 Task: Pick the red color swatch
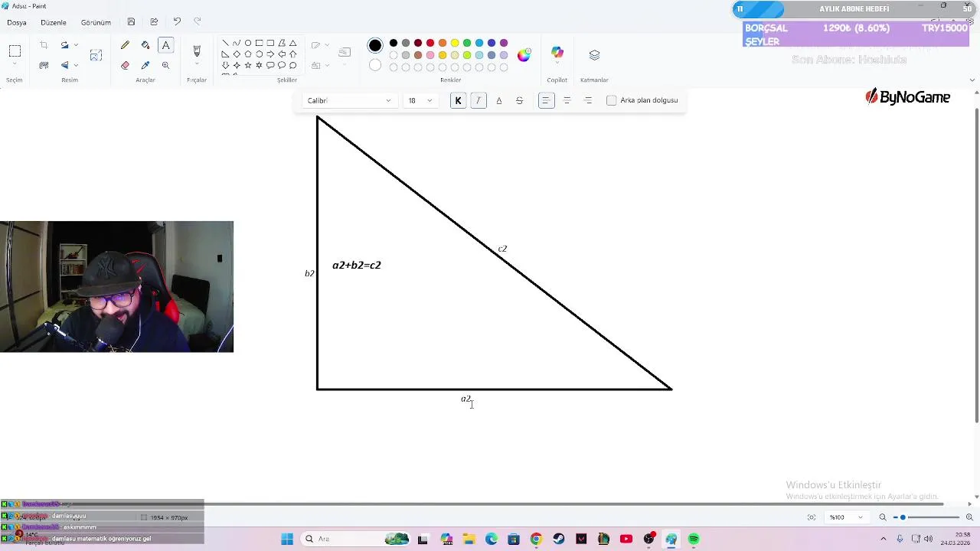pyautogui.click(x=430, y=43)
